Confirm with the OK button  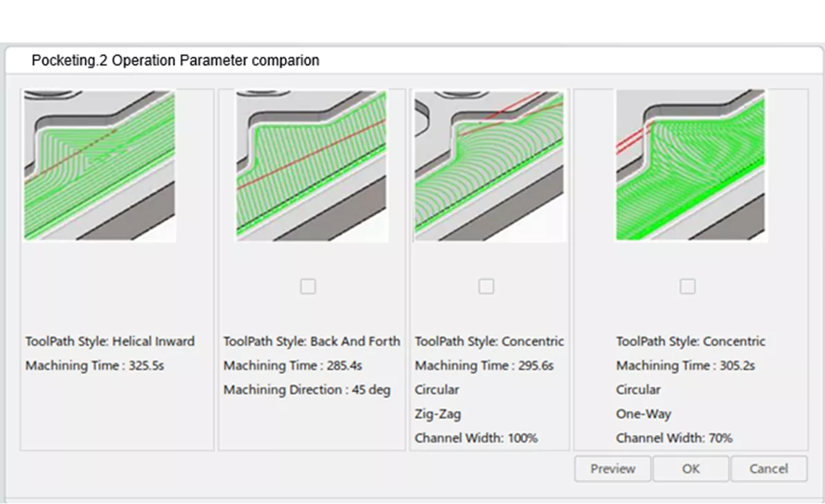tap(690, 469)
